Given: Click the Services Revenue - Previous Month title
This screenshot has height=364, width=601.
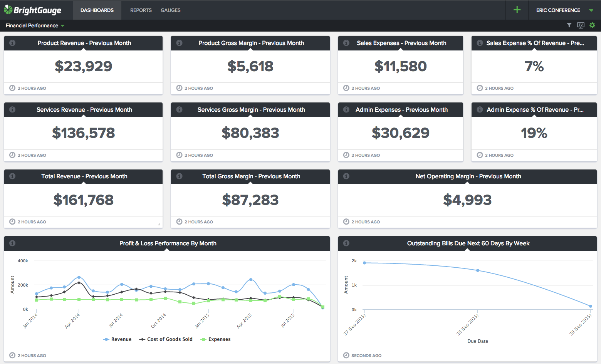Looking at the screenshot, I should (x=84, y=110).
